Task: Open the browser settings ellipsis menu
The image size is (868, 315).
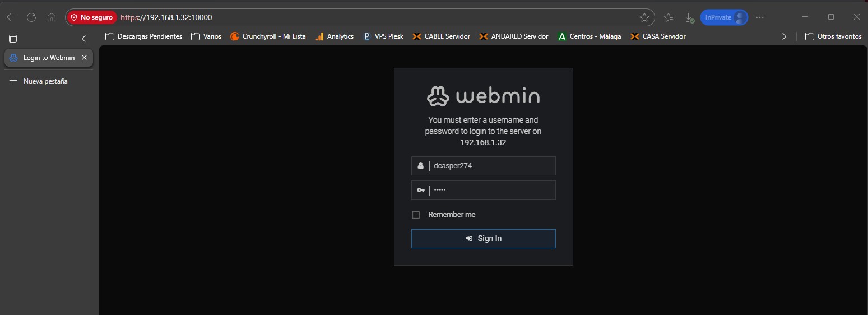Action: point(760,17)
